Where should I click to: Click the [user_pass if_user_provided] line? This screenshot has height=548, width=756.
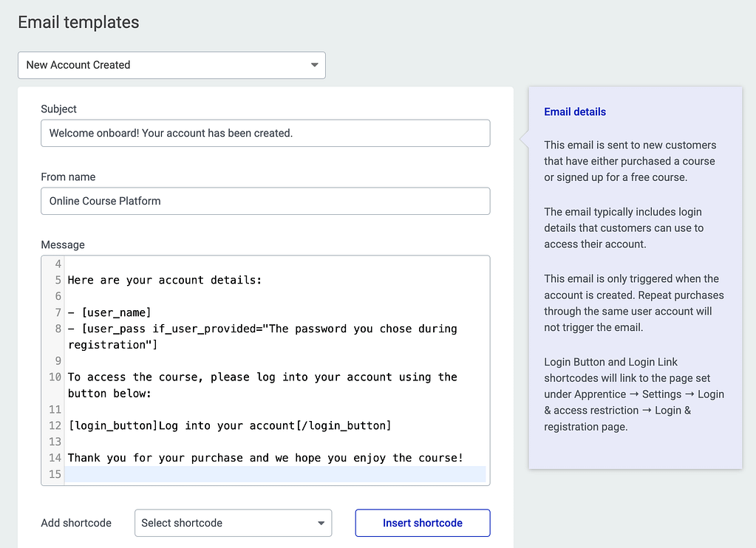click(262, 337)
